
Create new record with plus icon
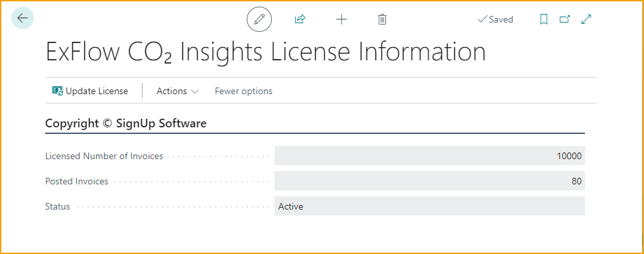pos(342,19)
